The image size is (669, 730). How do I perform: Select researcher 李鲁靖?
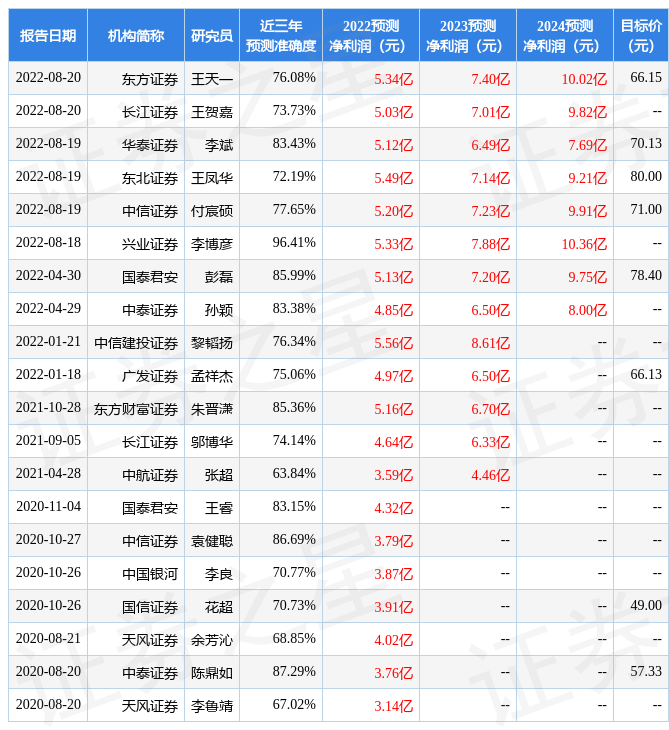[x=212, y=707]
